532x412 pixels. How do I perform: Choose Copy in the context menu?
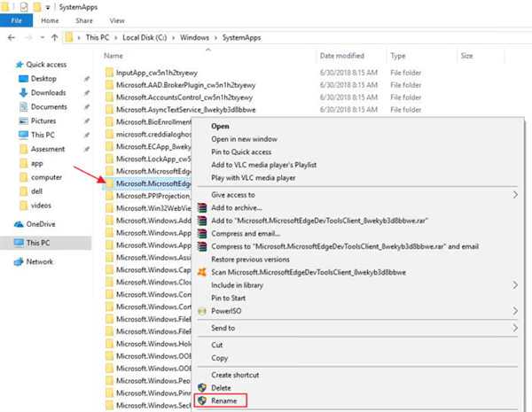point(220,358)
